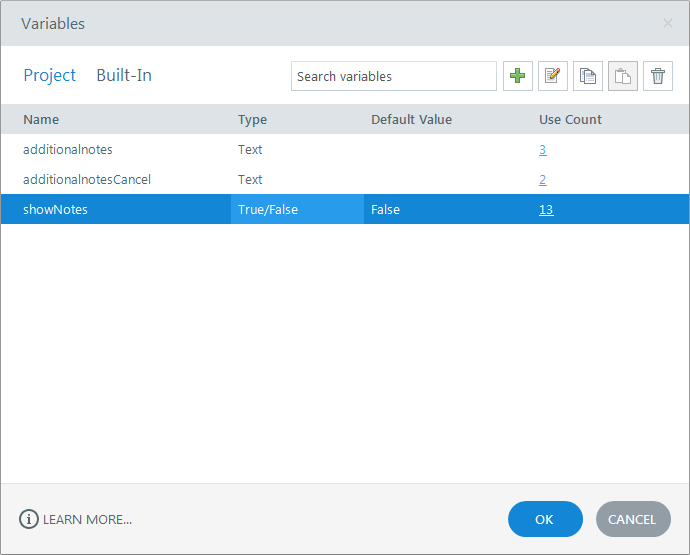Viewport: 690px width, 555px height.
Task: Click the False default value of showNotes
Action: pos(386,209)
